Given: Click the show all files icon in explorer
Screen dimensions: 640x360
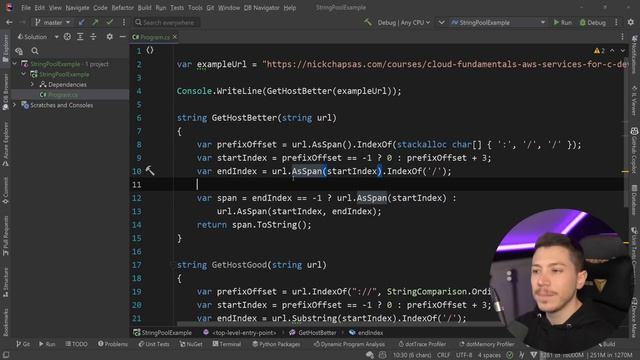Looking at the screenshot, I should pyautogui.click(x=19, y=51).
